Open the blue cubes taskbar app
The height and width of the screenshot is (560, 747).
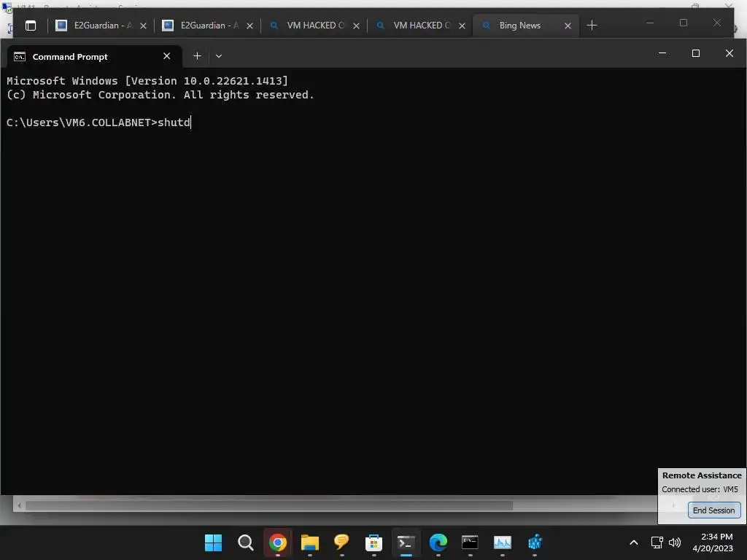(535, 542)
